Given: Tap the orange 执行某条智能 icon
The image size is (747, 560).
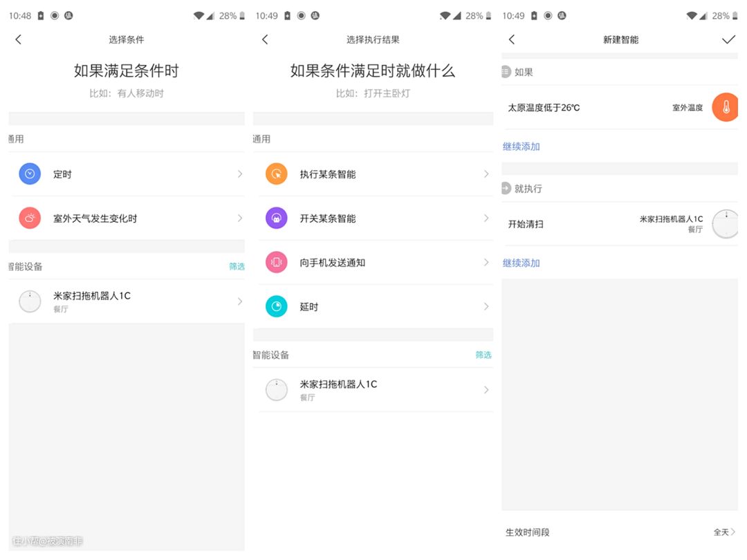Looking at the screenshot, I should tap(277, 174).
